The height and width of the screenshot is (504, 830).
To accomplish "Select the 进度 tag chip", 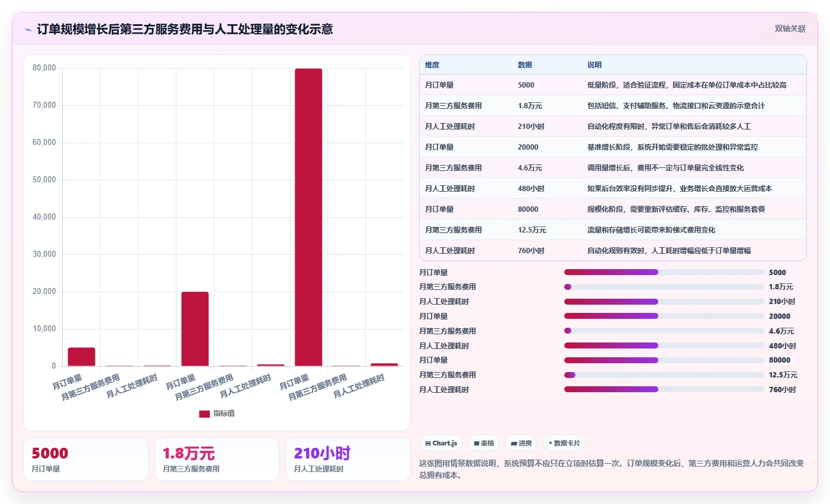I will point(521,443).
